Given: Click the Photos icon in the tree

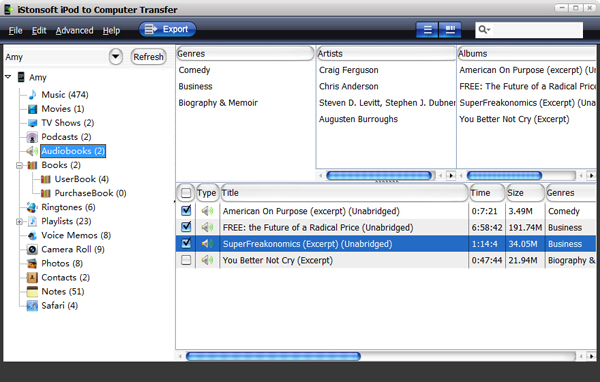Looking at the screenshot, I should point(32,263).
